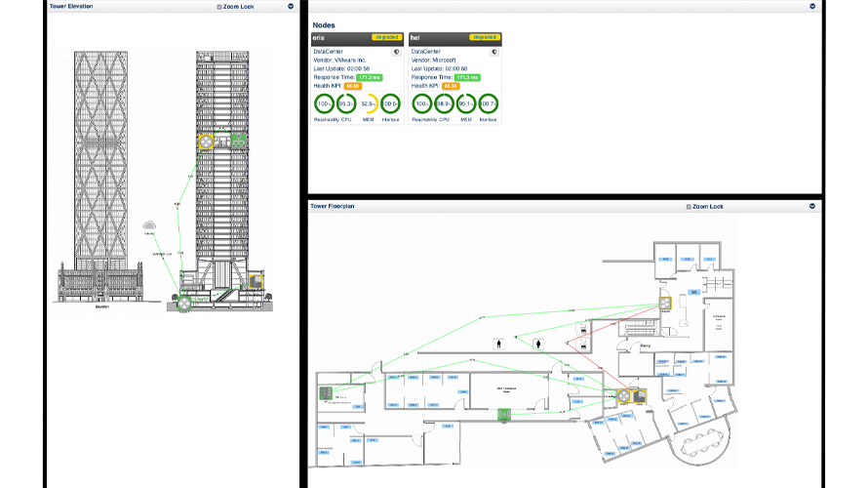This screenshot has height=488, width=868.
Task: Collapse the Tower Floorplan panel
Action: (812, 207)
